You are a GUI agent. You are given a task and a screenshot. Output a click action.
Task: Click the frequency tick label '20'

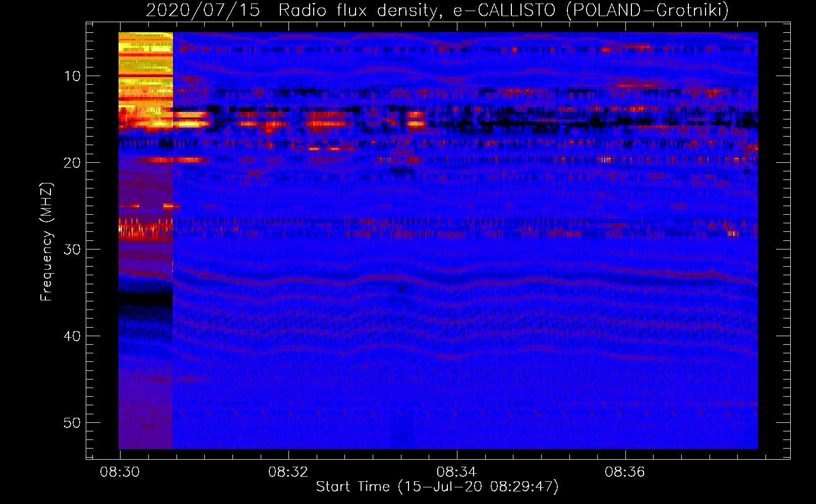pos(72,163)
